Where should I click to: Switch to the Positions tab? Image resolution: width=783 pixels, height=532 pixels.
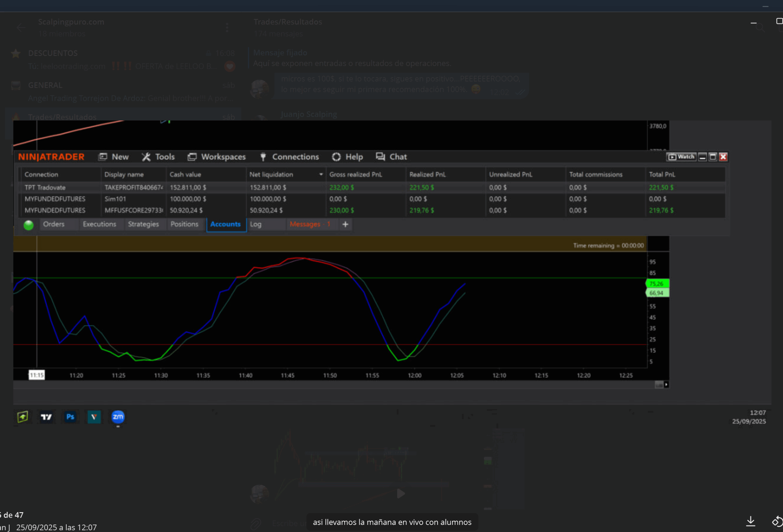pyautogui.click(x=184, y=224)
